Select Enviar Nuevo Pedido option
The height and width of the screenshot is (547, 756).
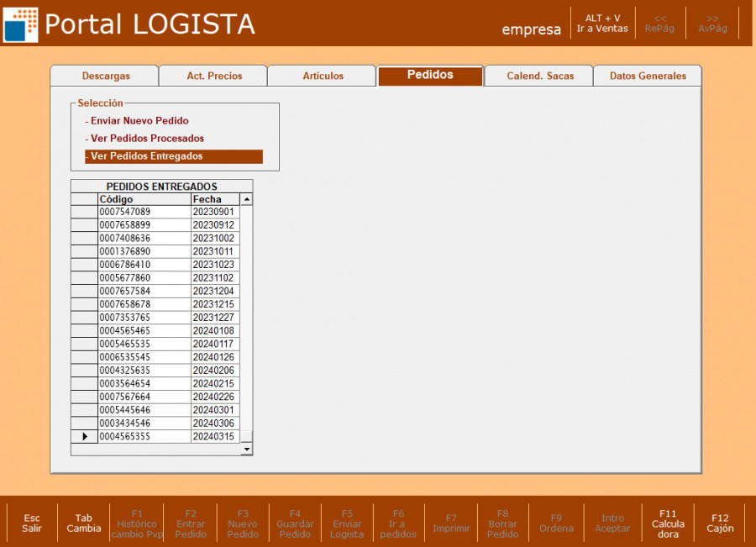[139, 121]
